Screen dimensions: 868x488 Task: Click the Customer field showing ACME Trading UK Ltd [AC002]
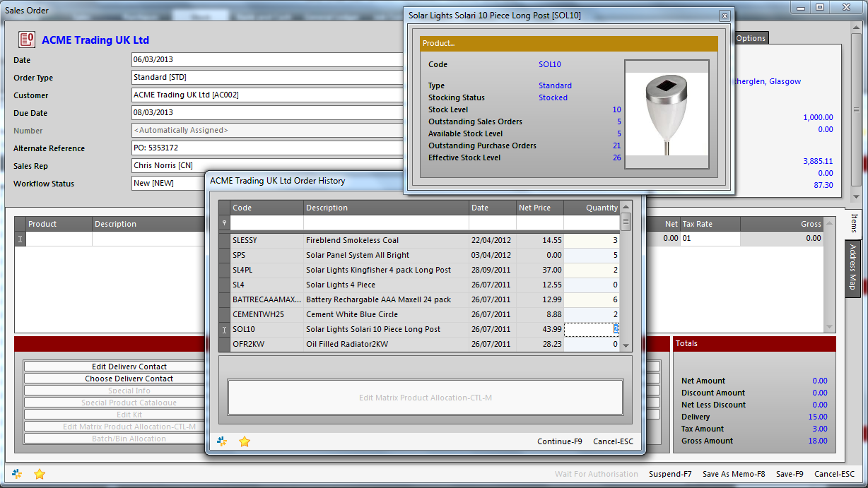tap(267, 95)
